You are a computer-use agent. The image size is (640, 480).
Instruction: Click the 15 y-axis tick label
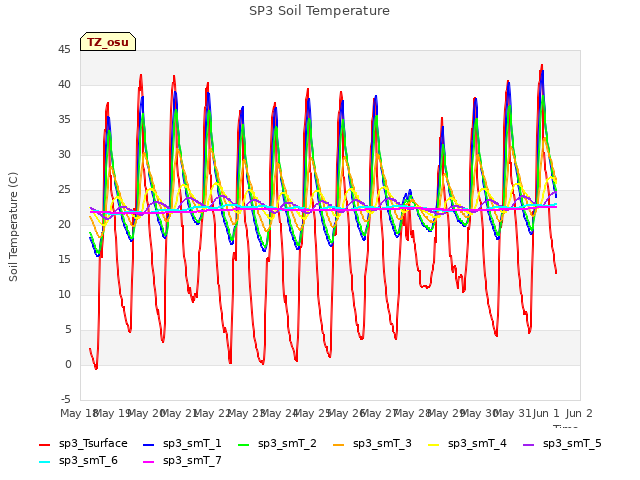click(x=64, y=260)
